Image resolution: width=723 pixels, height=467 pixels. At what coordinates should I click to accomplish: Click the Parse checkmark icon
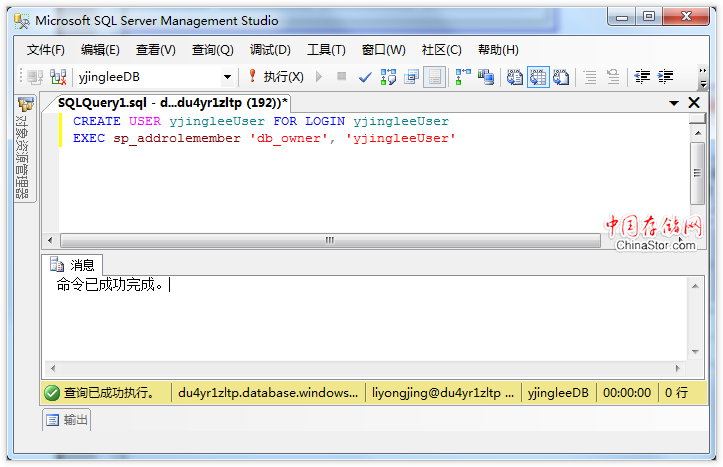pyautogui.click(x=365, y=77)
